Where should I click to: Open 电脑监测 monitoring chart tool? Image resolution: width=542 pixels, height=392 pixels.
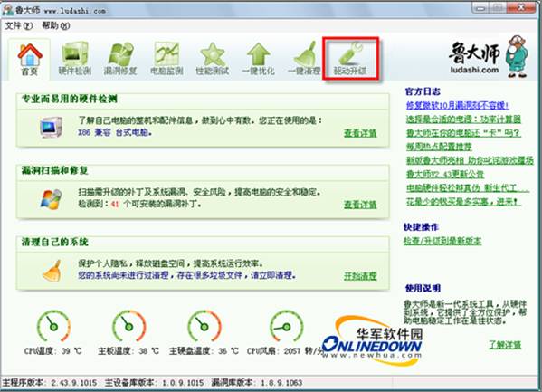pos(166,59)
